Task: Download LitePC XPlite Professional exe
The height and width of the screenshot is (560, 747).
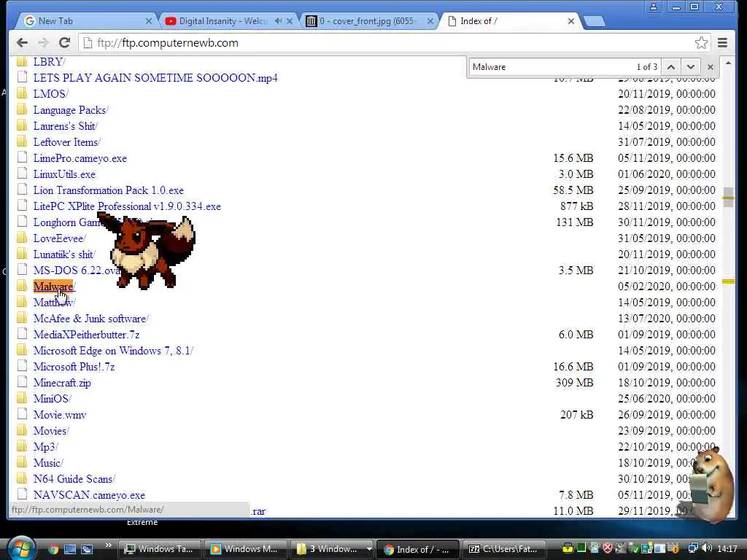Action: pos(127,206)
